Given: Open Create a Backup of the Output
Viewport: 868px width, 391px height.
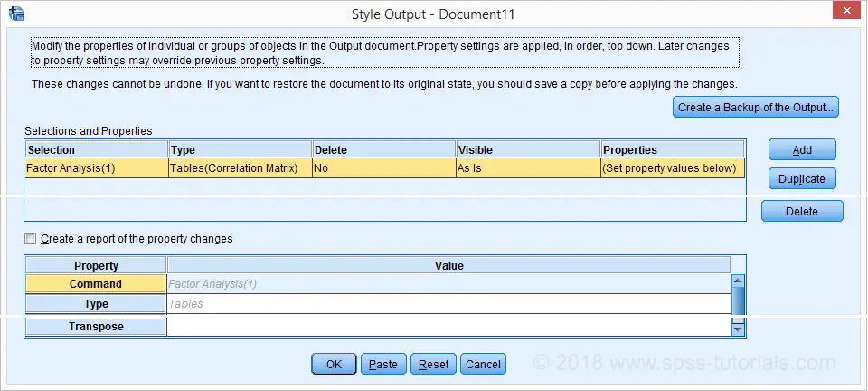Looking at the screenshot, I should [x=756, y=108].
